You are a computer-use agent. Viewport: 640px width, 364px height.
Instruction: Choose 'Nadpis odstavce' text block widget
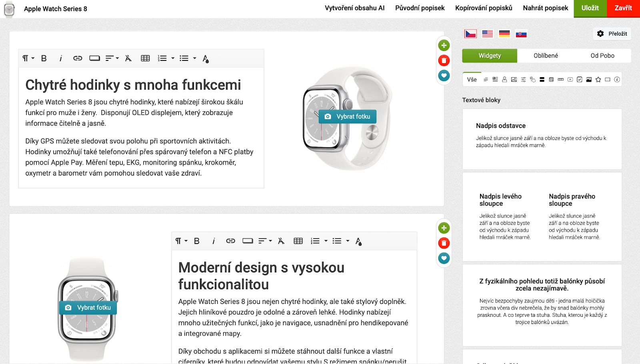[x=542, y=139]
